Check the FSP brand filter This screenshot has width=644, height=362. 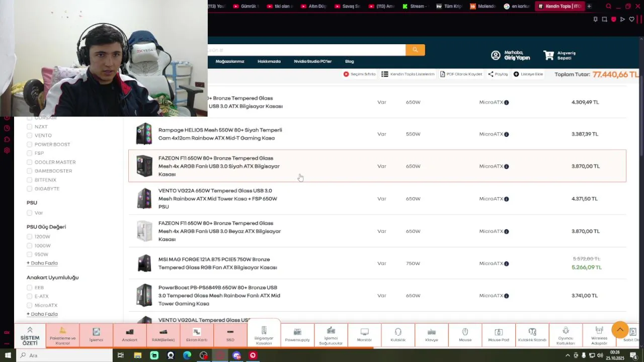click(29, 153)
